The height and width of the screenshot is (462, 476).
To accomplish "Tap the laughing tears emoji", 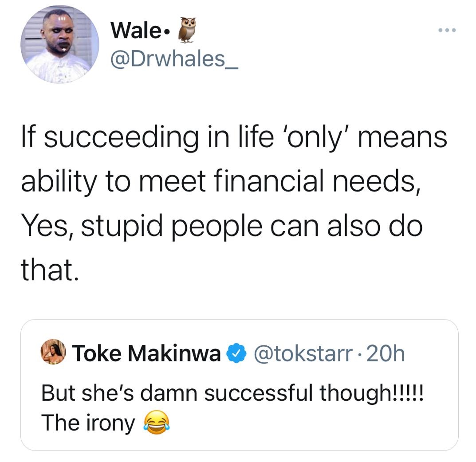I will [157, 422].
